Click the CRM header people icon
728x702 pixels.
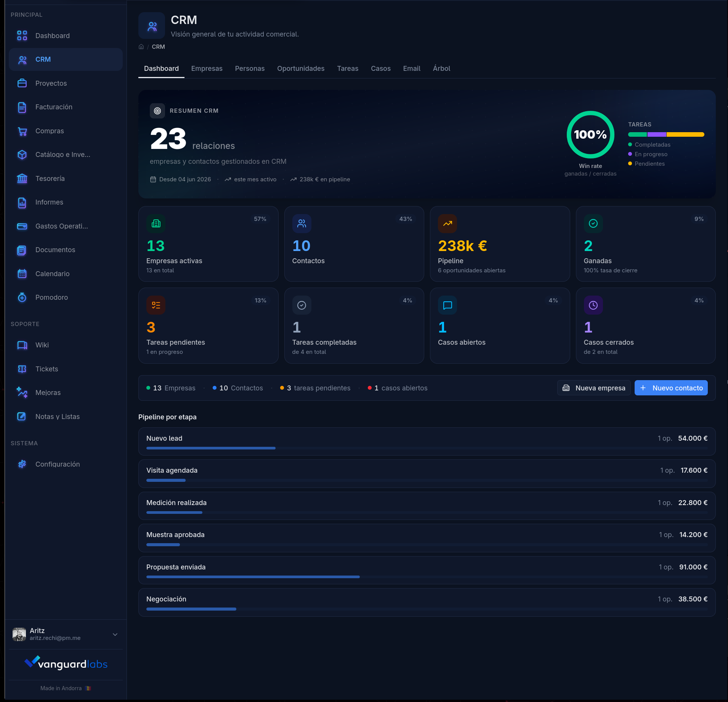click(x=152, y=26)
